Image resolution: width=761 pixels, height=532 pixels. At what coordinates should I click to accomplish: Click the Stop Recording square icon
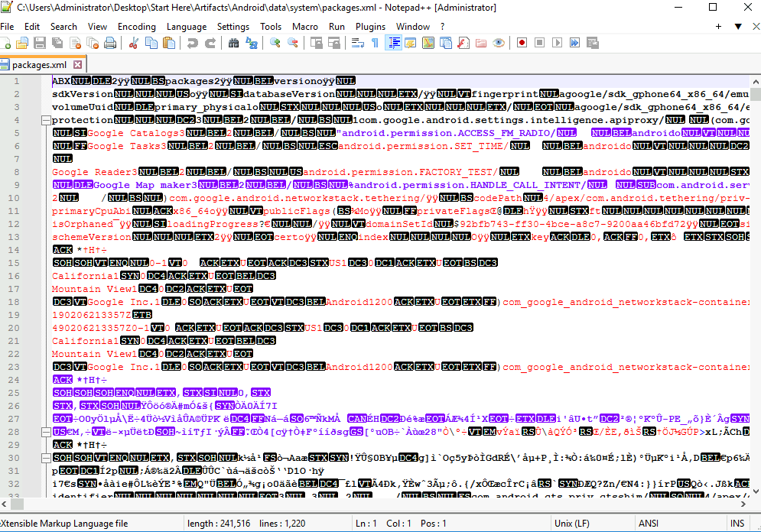539,43
